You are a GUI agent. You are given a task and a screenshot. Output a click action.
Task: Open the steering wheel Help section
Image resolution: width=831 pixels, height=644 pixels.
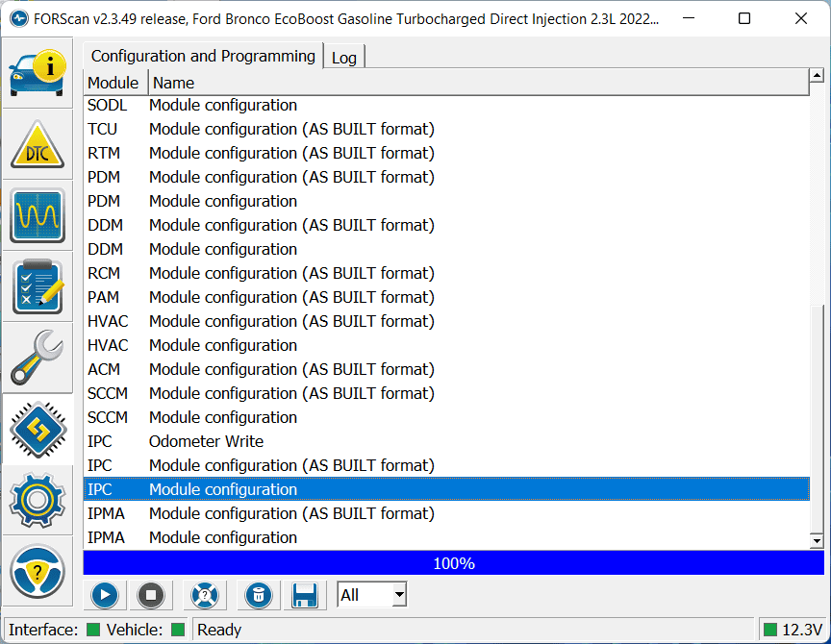[x=38, y=571]
